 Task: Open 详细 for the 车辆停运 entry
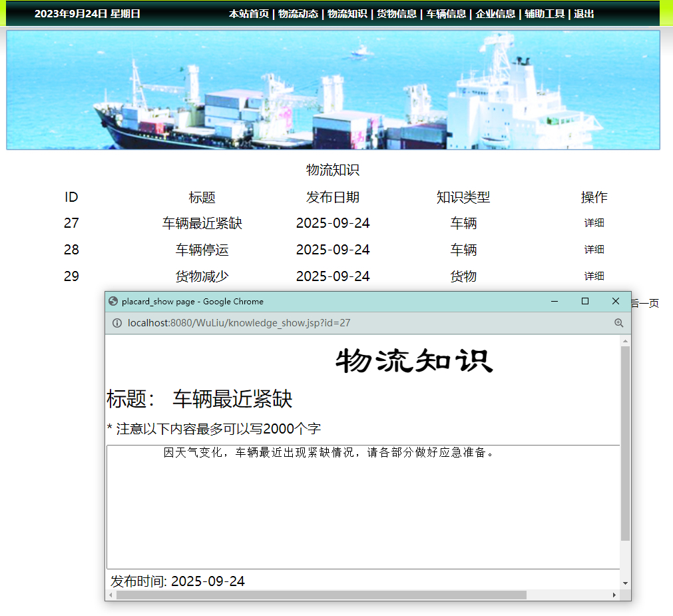coord(594,250)
